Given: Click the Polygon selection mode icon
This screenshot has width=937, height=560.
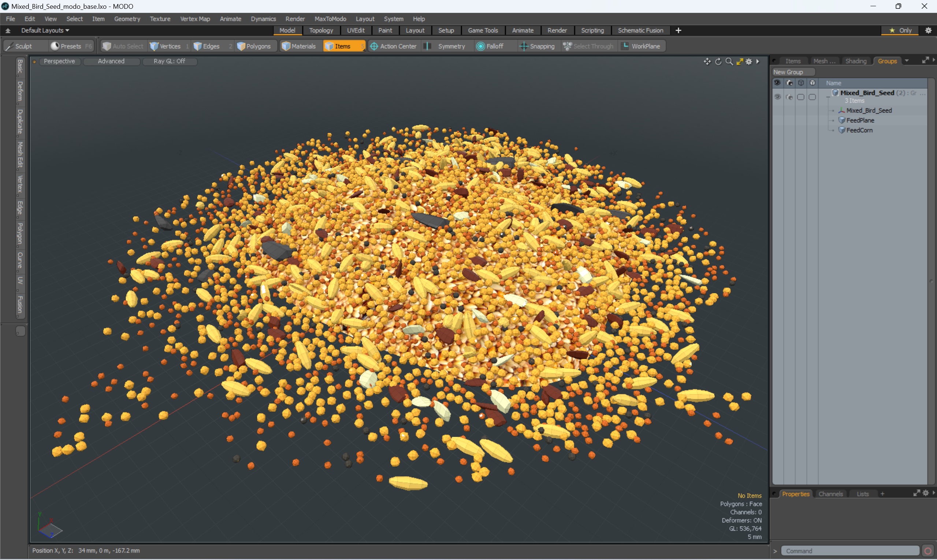Looking at the screenshot, I should [x=256, y=45].
